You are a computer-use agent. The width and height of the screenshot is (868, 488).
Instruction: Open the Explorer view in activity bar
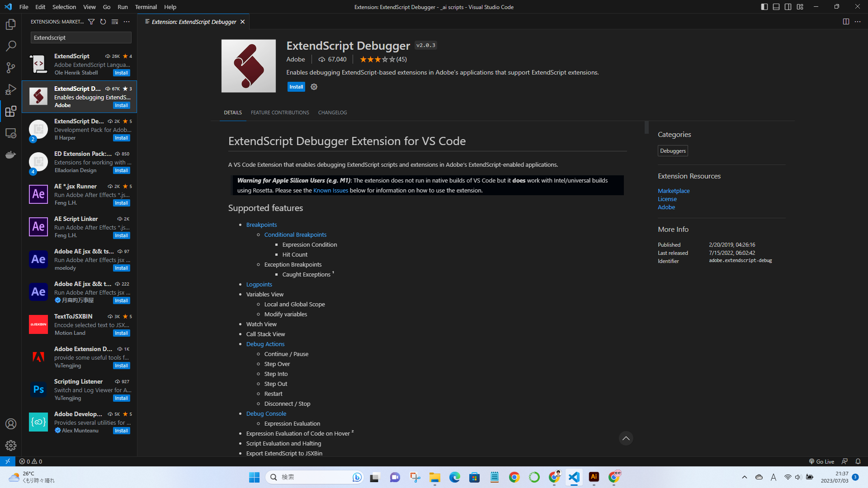[11, 24]
